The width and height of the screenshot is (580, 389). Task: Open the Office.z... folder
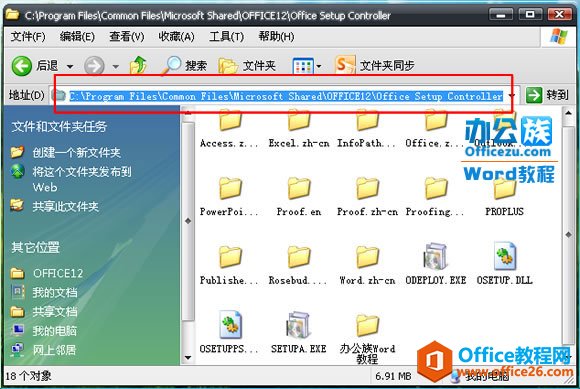[x=435, y=129]
